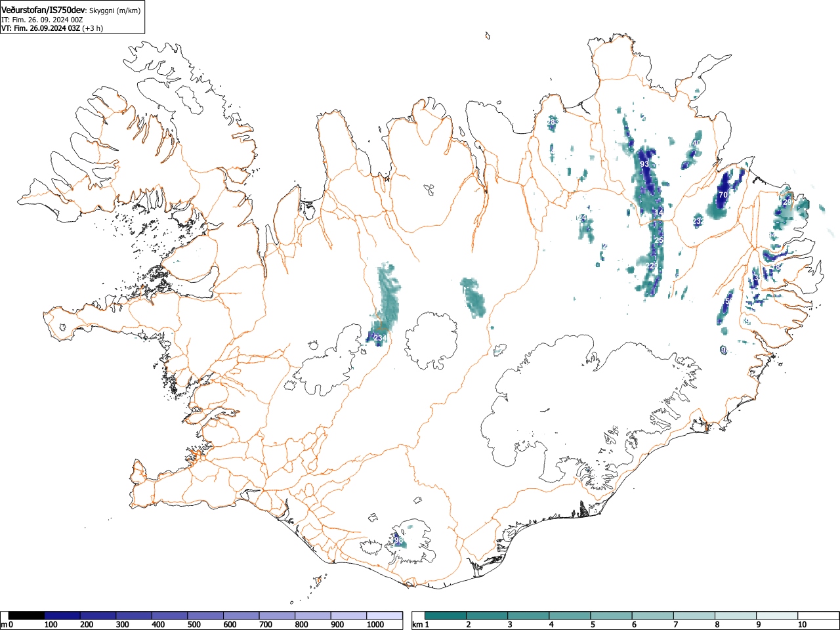Click the '25' visibility value on the map
This screenshot has height=630, width=840.
pos(659,241)
